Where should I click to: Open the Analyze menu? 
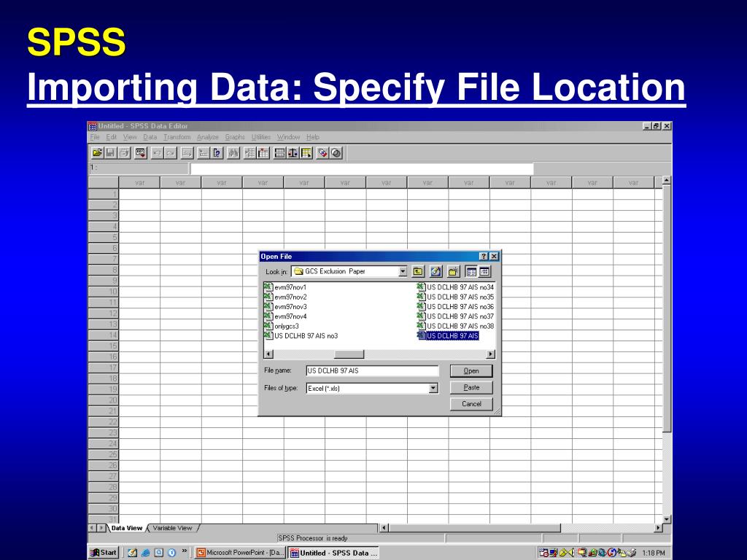coord(208,137)
